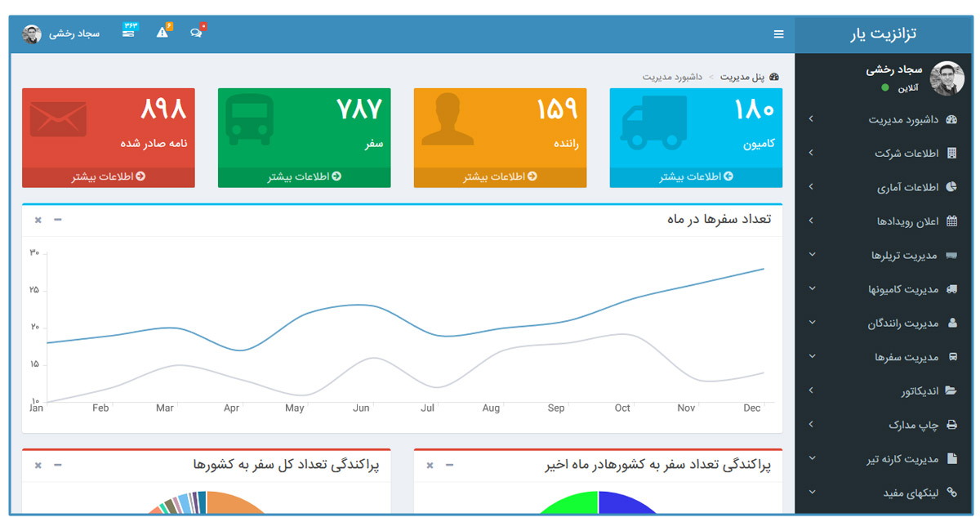Click the large sidebar profile picture
The image size is (980, 531).
(x=947, y=78)
